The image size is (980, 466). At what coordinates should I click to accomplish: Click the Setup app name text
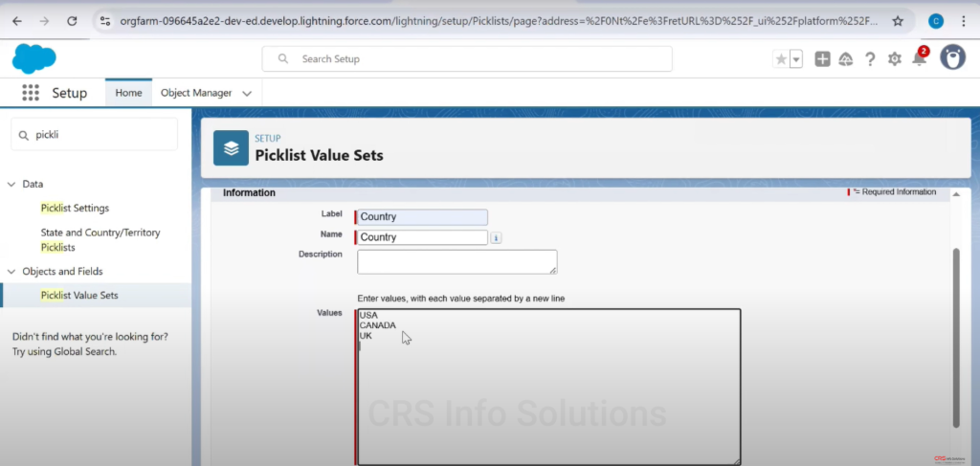(69, 93)
